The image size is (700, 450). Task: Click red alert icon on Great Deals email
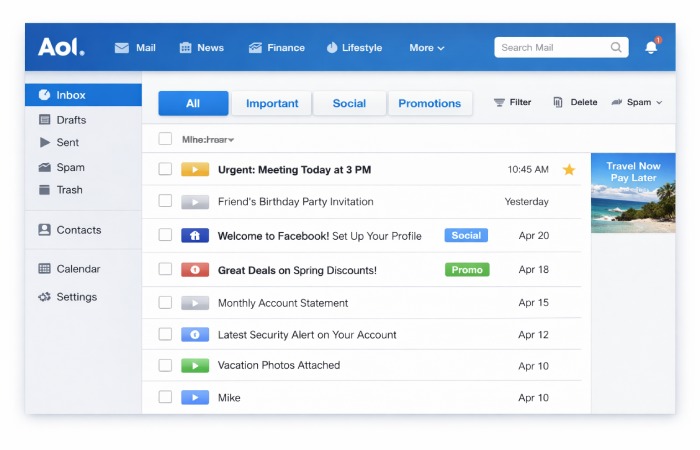195,270
